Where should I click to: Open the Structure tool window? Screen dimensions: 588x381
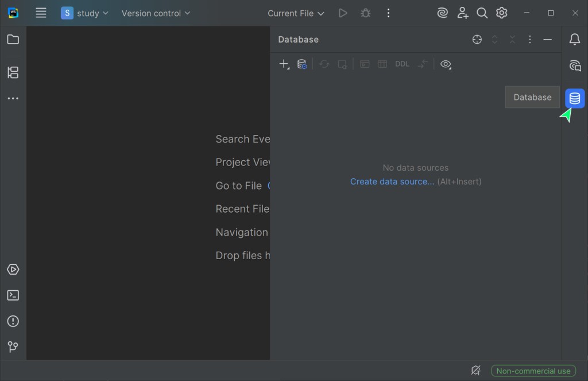pos(13,72)
